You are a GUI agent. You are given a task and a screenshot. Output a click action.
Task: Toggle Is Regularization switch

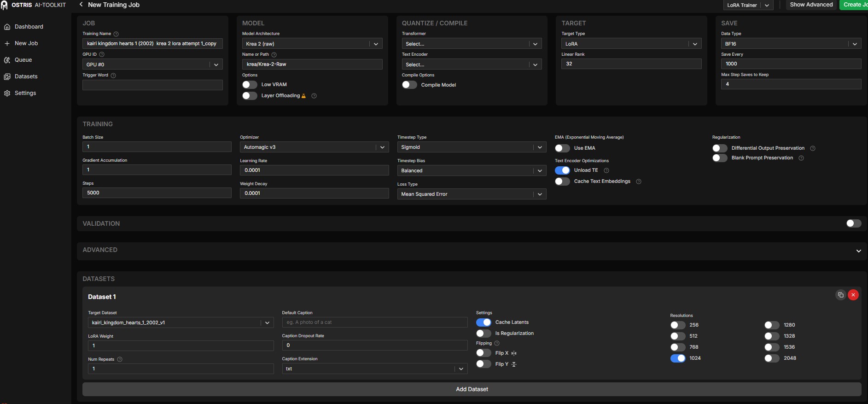click(484, 334)
